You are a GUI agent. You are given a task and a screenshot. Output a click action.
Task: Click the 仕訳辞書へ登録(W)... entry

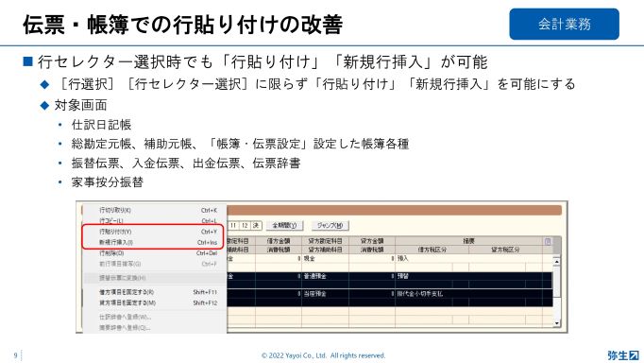click(155, 317)
